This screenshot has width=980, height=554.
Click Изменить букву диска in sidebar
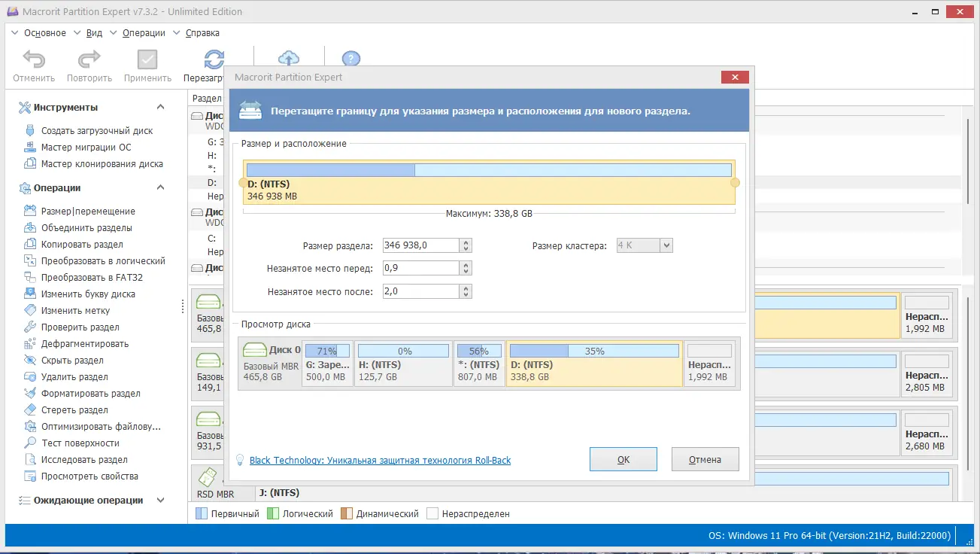(88, 294)
